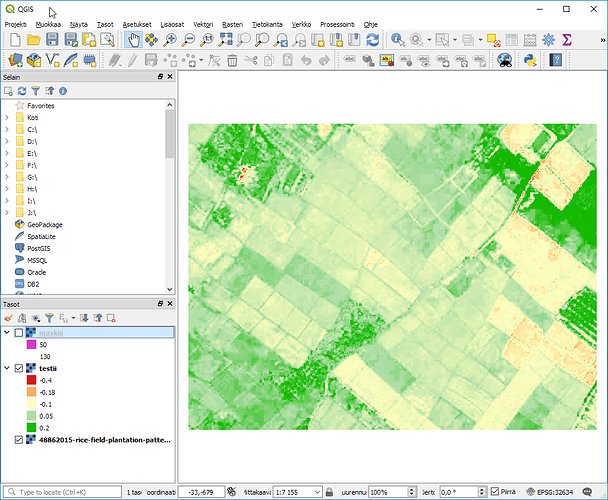Open identify tool options dropdown arrow
This screenshot has height=500, width=608.
click(x=429, y=40)
